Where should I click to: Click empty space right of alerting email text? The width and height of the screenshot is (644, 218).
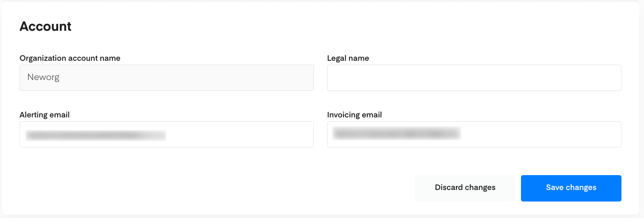[x=239, y=134]
